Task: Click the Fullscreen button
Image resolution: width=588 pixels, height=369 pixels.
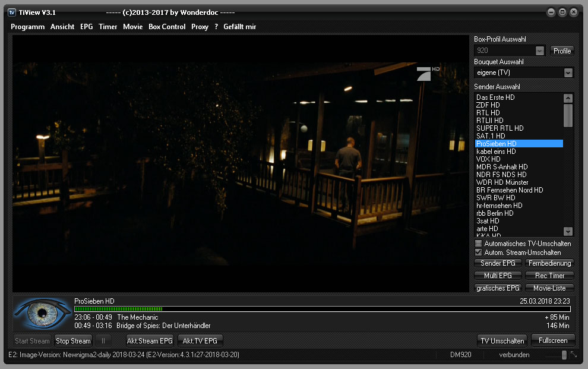Action: pos(553,340)
